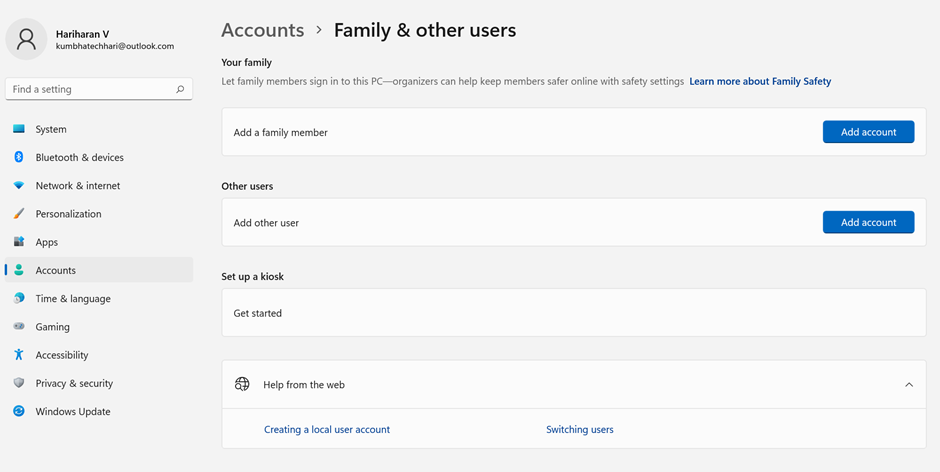Click the Family & other users title
940x472 pixels.
click(x=425, y=30)
